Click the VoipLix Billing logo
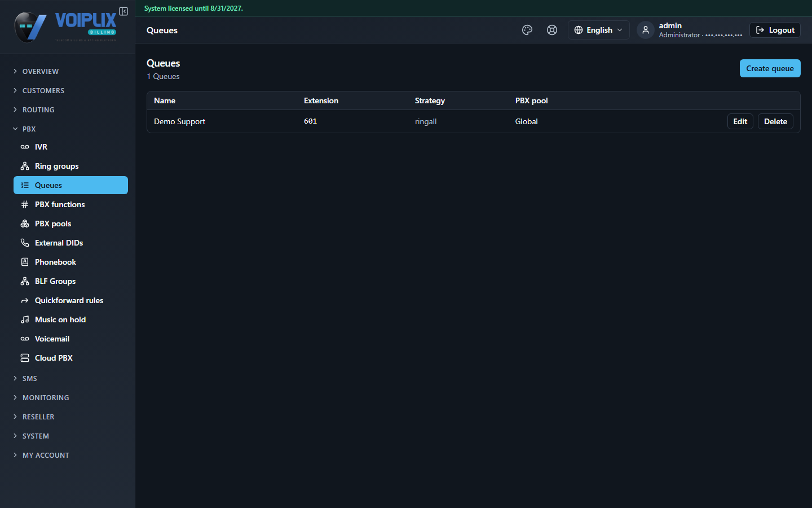 tap(65, 27)
